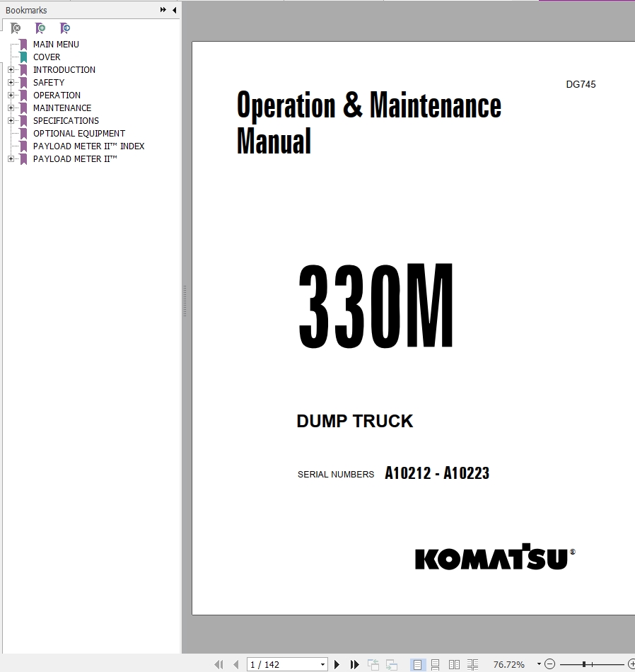The image size is (635, 672).
Task: Click the delete bookmark icon
Action: pyautogui.click(x=16, y=28)
